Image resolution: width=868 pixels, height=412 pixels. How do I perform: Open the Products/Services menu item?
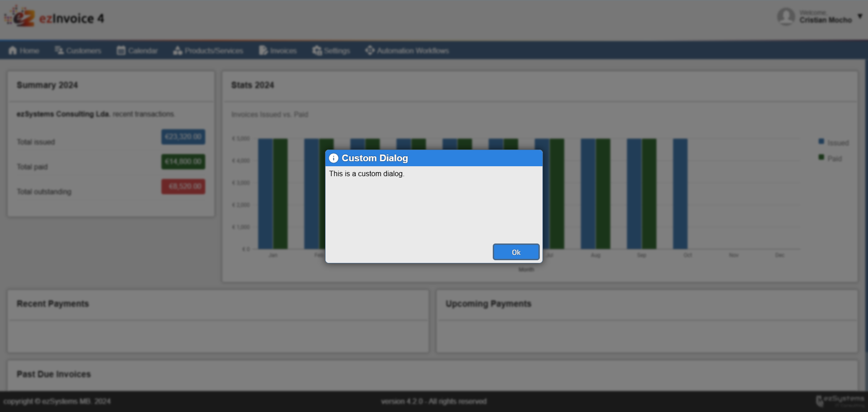coord(208,51)
